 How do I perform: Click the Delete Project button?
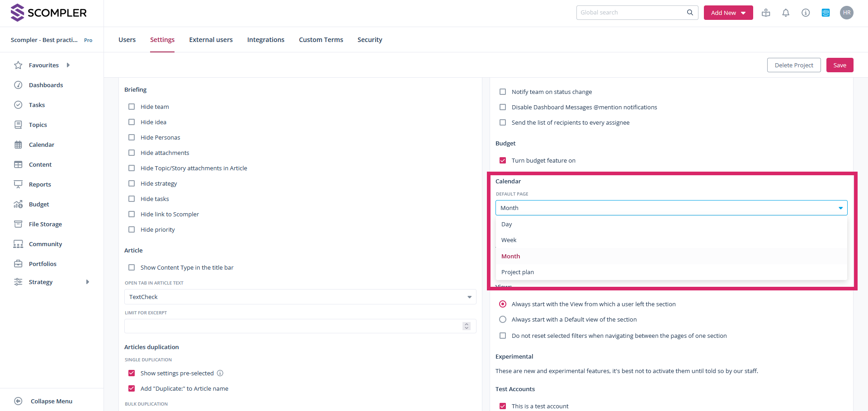click(793, 65)
